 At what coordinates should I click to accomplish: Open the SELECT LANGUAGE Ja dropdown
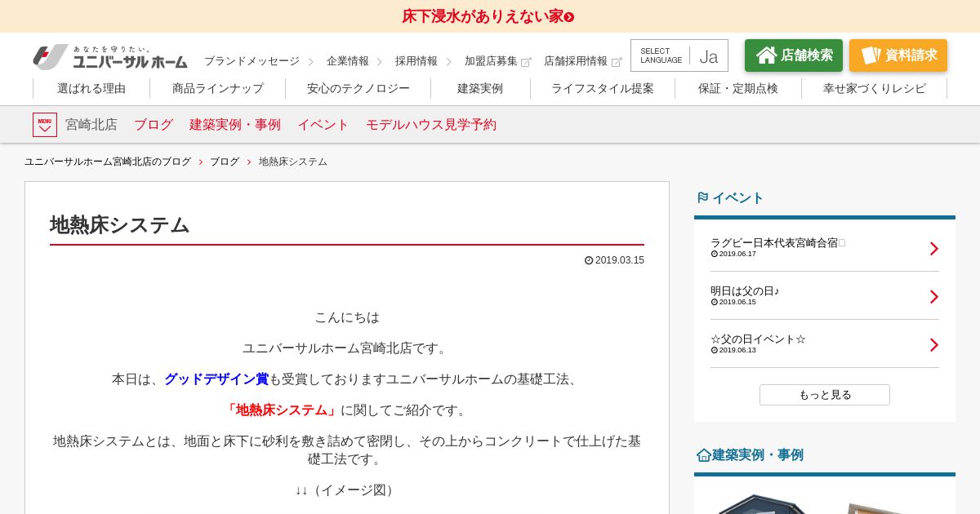(x=679, y=55)
